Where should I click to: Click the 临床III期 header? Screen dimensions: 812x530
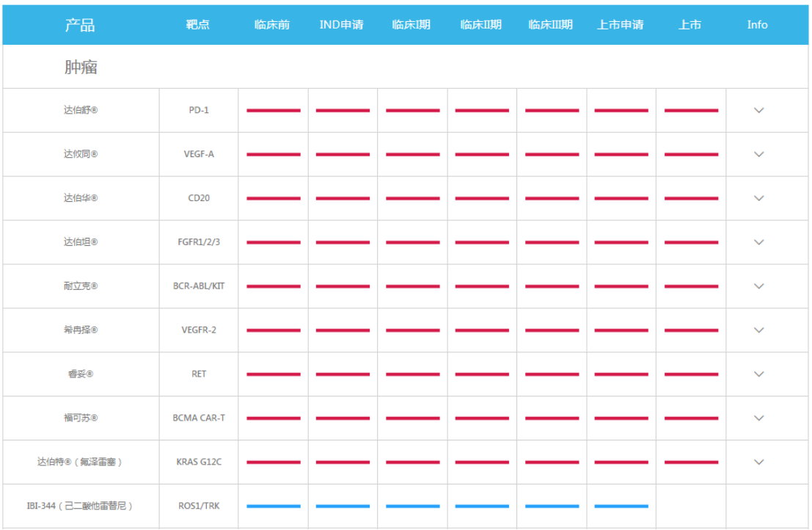[x=551, y=25]
